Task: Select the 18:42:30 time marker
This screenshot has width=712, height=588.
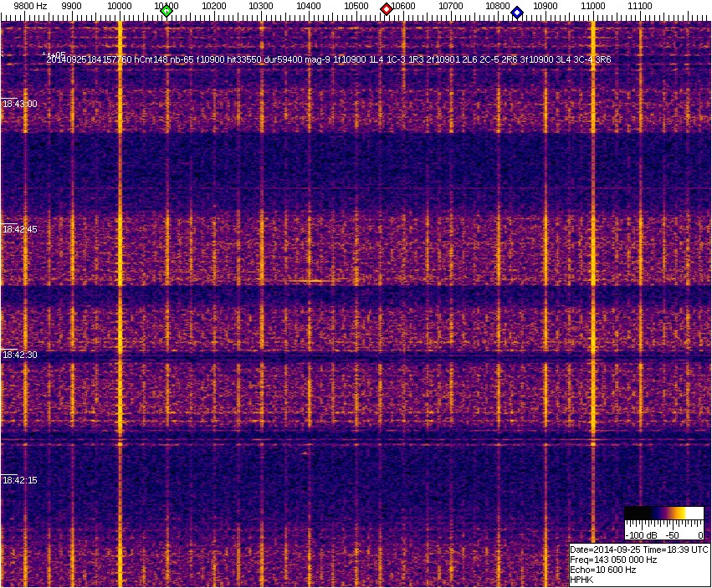Action: pyautogui.click(x=20, y=355)
